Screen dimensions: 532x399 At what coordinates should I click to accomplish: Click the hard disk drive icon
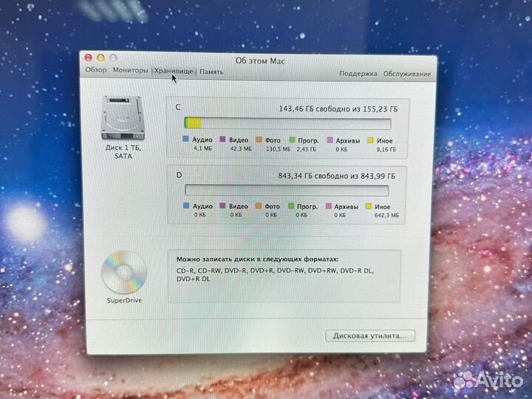click(123, 117)
